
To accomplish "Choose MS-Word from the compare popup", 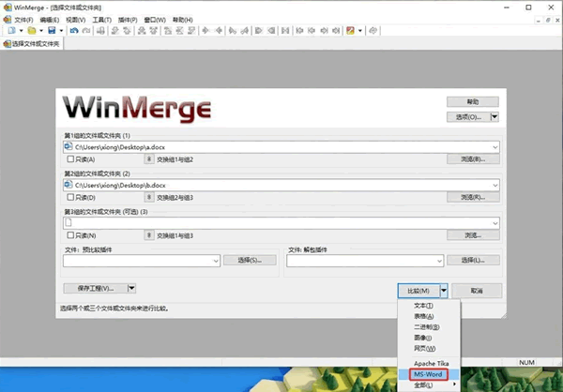I will coord(429,374).
